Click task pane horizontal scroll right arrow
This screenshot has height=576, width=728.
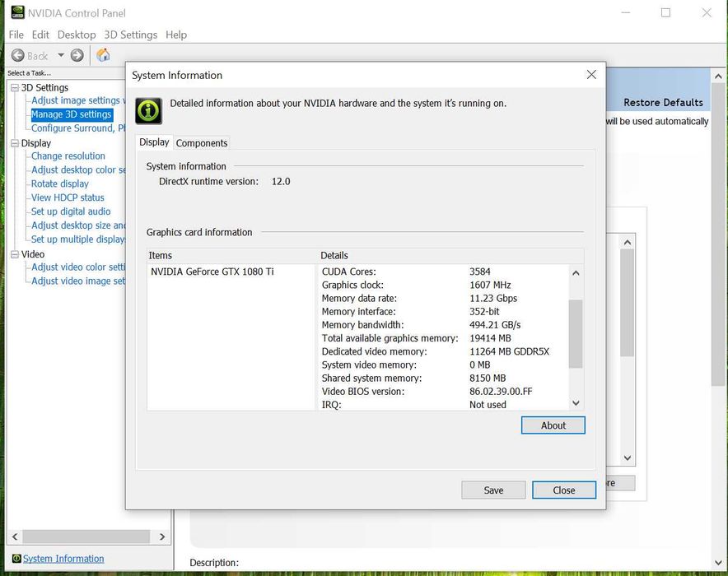pos(162,537)
